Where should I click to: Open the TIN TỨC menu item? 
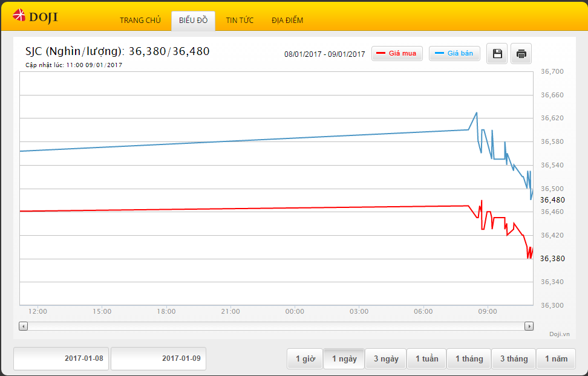pyautogui.click(x=240, y=20)
